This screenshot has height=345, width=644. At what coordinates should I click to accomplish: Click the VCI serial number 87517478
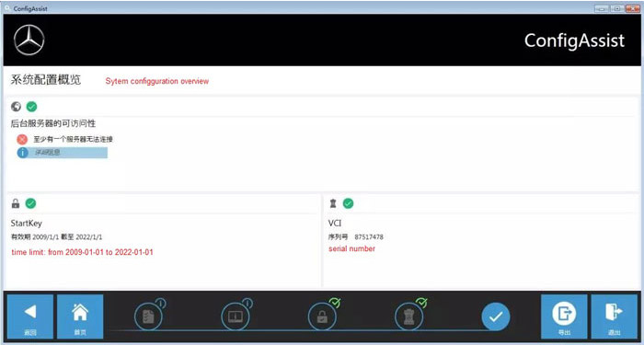(x=369, y=237)
